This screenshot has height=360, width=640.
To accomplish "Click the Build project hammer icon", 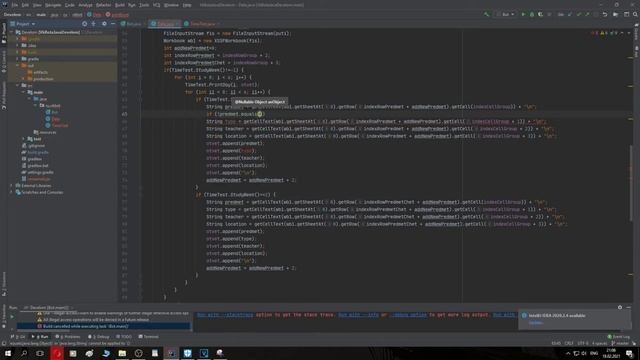I will point(487,14).
